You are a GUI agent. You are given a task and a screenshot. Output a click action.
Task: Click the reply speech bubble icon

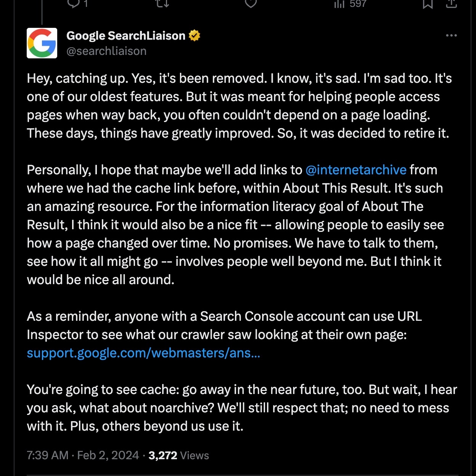(x=73, y=3)
